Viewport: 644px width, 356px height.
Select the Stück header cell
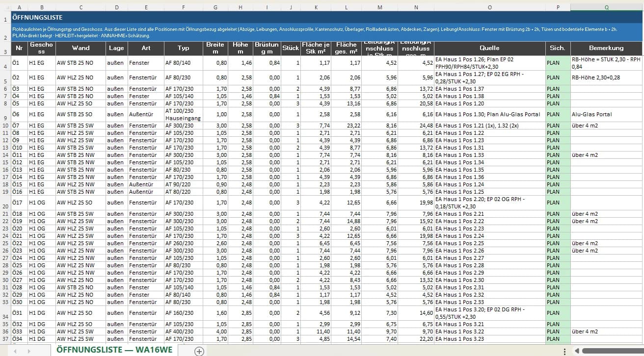(291, 48)
